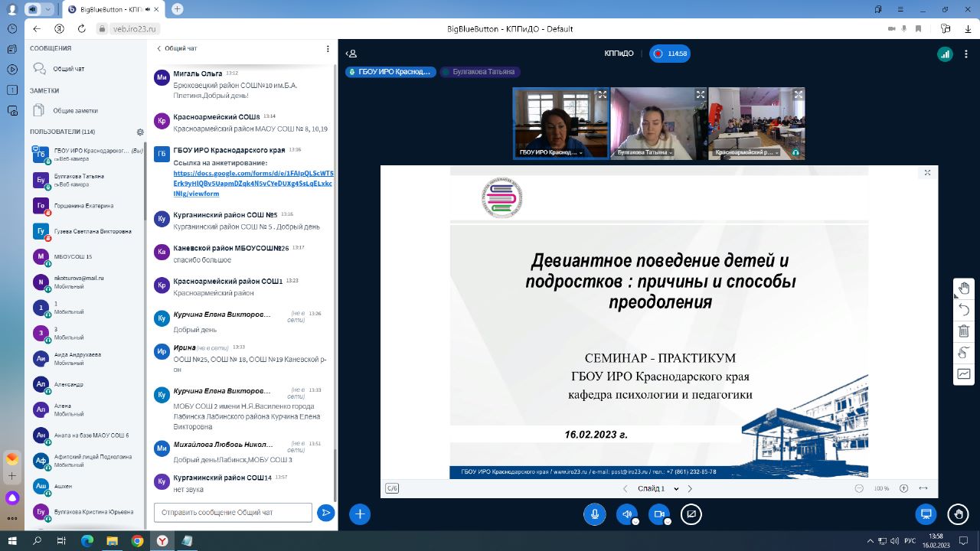Open the Google Forms survey link
Viewport: 980px width, 551px height.
click(253, 184)
